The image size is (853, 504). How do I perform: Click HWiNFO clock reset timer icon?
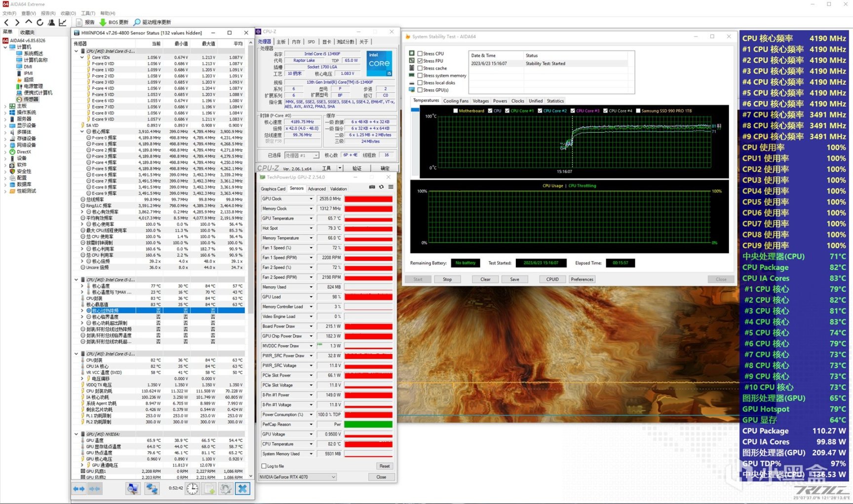point(193,489)
